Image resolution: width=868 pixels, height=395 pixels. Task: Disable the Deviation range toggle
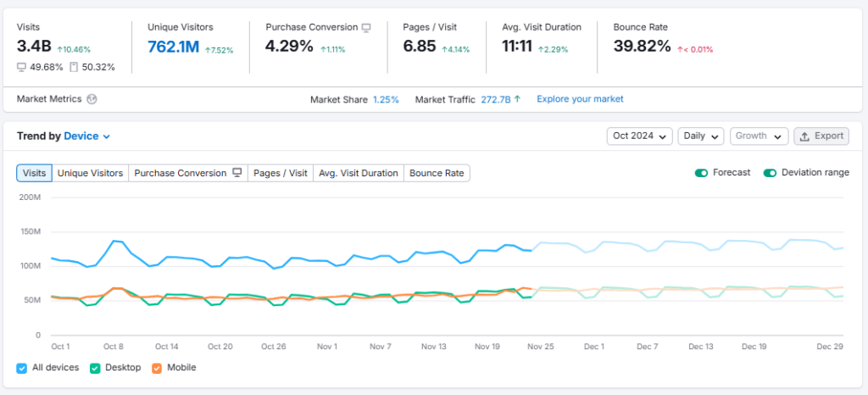point(770,173)
